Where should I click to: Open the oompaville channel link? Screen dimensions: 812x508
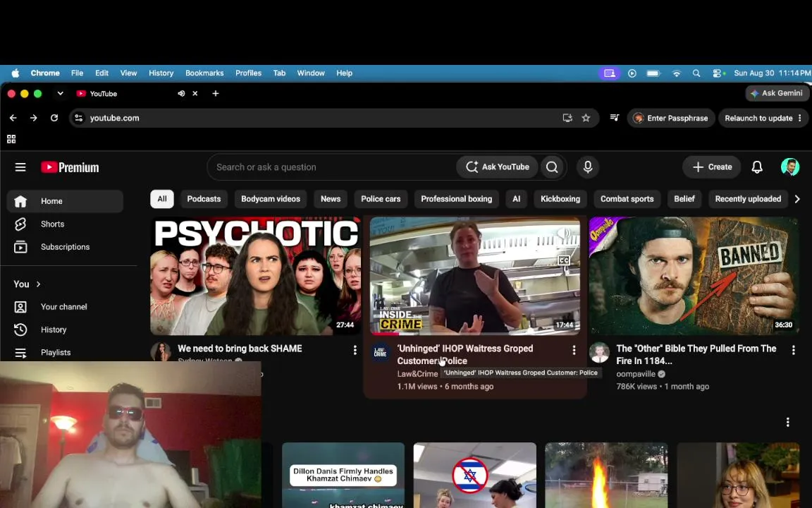point(636,374)
